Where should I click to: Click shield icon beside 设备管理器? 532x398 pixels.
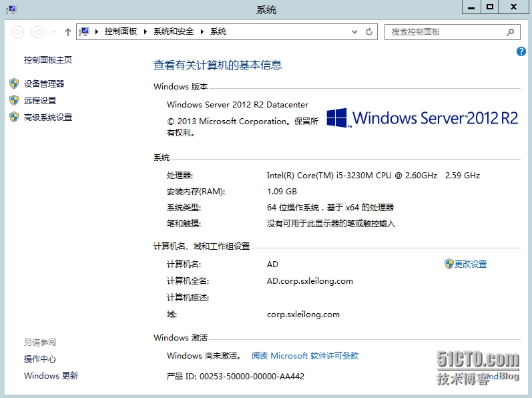coord(14,83)
